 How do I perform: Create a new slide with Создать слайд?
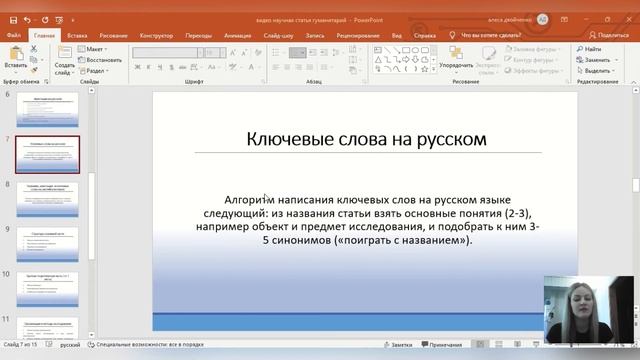tap(64, 60)
